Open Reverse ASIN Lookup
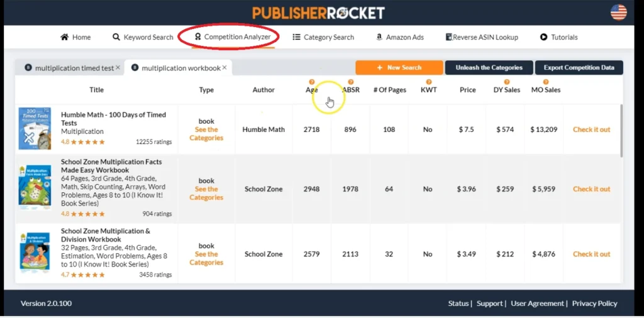Image resolution: width=644 pixels, height=318 pixels. pos(482,37)
